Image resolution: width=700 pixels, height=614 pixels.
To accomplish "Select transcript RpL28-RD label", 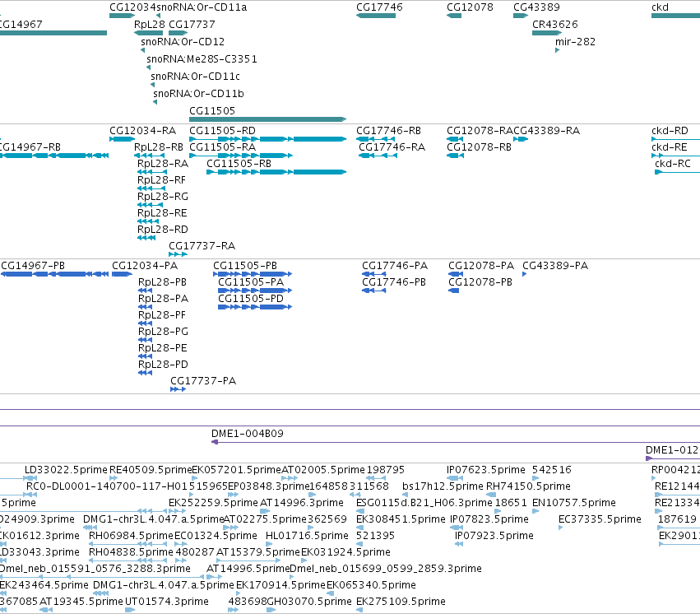I will [163, 229].
